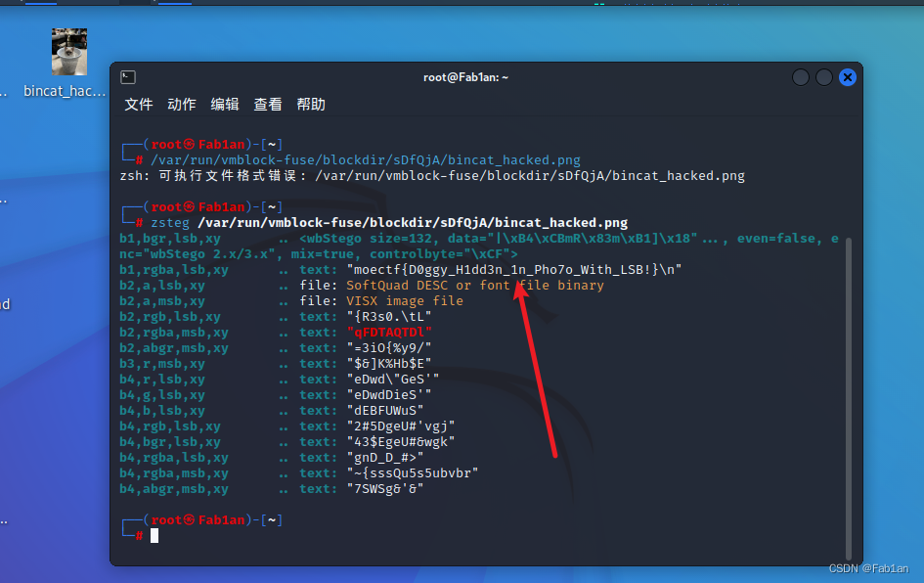
Task: Click the "dEBFUWuS" text value
Action: click(385, 410)
